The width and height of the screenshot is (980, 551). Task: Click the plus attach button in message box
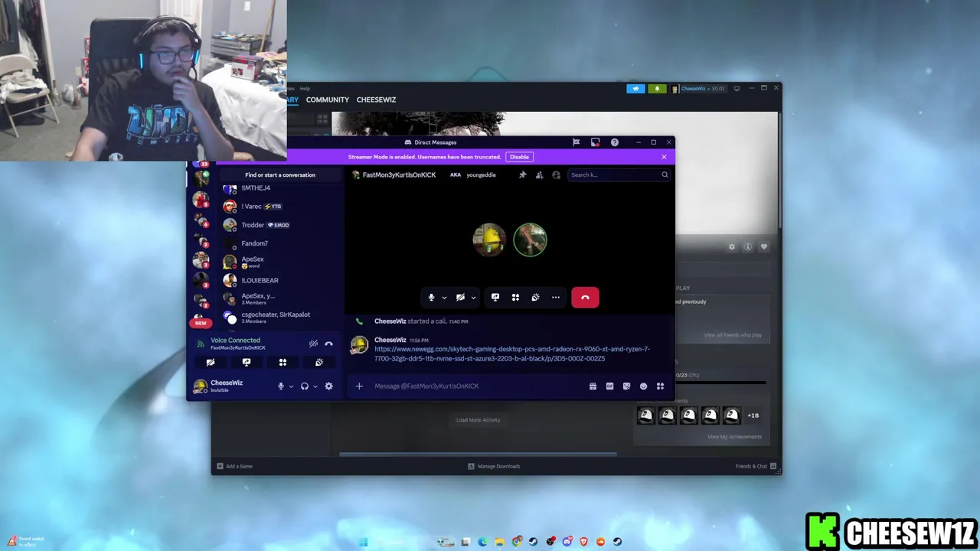[x=359, y=386]
